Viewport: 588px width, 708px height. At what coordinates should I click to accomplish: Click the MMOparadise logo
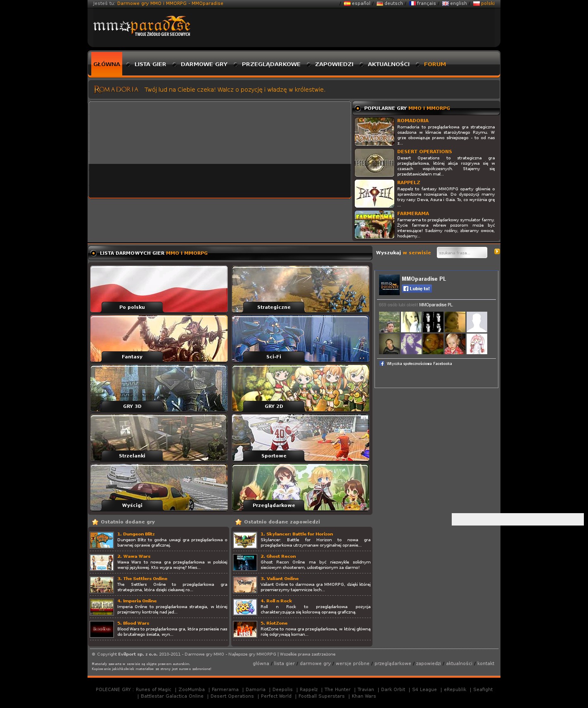click(142, 26)
